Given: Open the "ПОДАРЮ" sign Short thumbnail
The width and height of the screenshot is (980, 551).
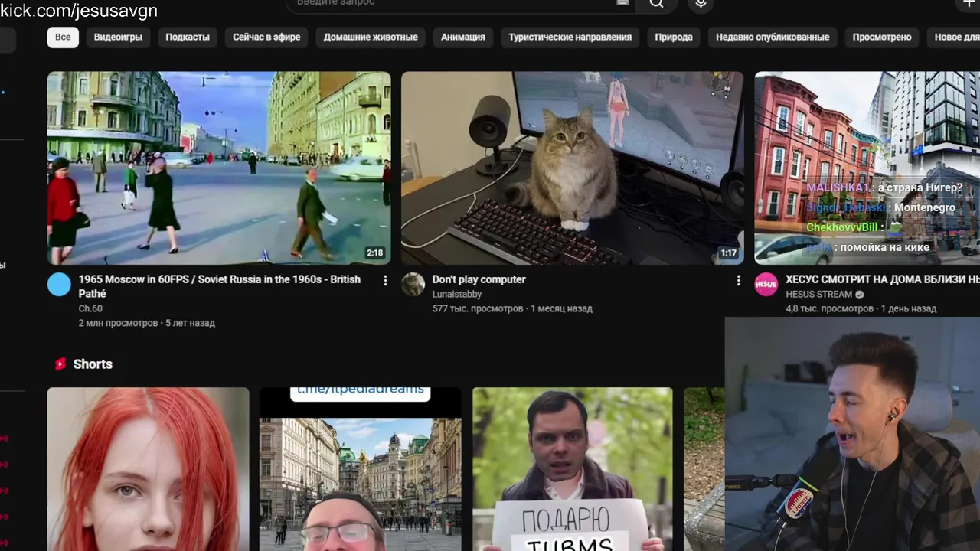Looking at the screenshot, I should click(x=573, y=469).
